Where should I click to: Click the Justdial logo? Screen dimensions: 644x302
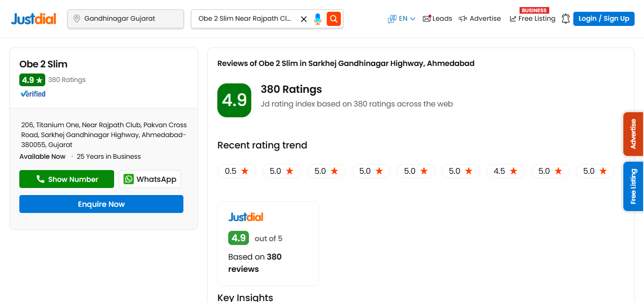pyautogui.click(x=33, y=18)
